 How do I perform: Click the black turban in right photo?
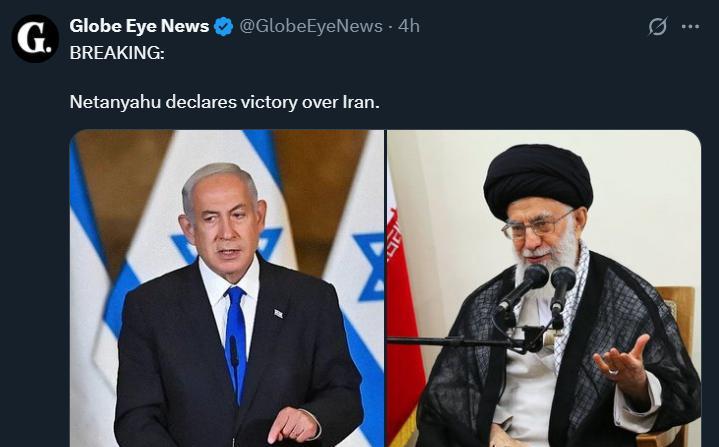pos(538,181)
